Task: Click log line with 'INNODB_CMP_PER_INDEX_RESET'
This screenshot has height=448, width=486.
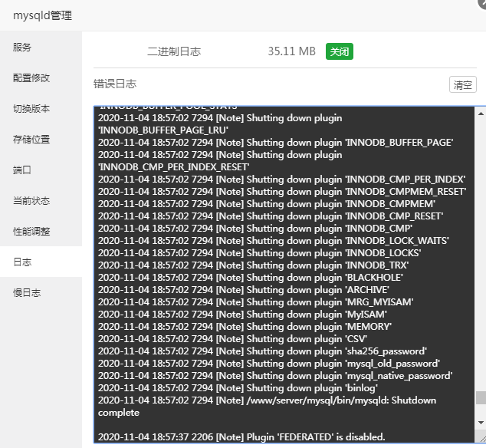Action: click(x=220, y=161)
